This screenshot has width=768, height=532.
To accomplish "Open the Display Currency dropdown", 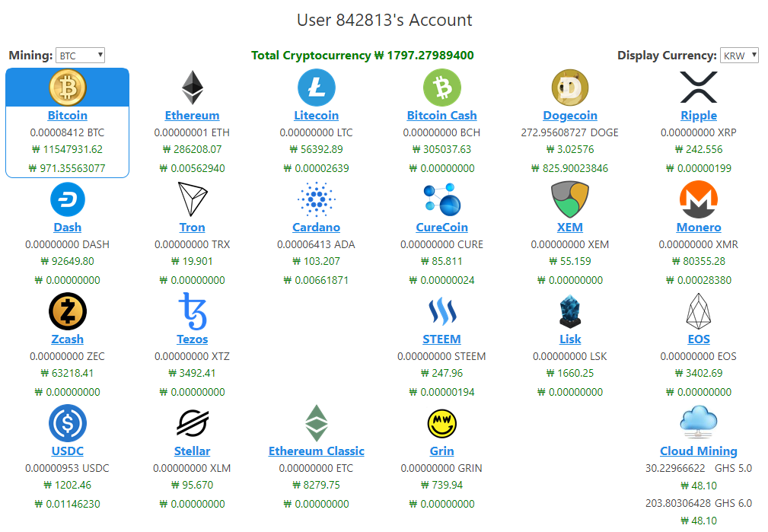I will (738, 54).
